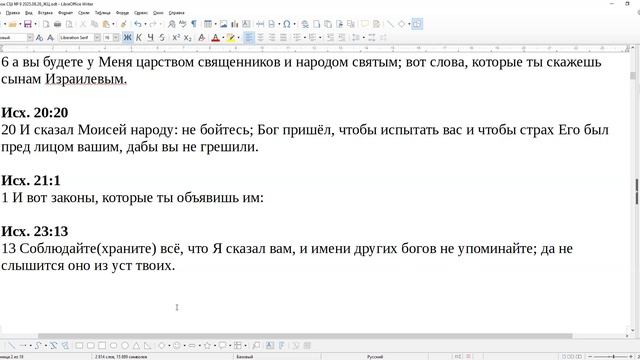
Task: Open the Вид menu
Action: [29, 13]
